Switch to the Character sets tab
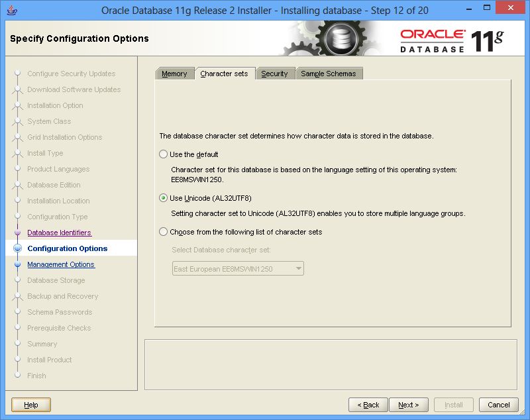This screenshot has height=420, width=530. coord(224,74)
